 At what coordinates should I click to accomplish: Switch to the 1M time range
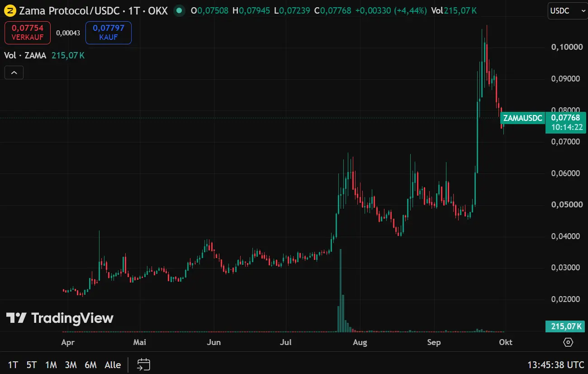coord(51,364)
